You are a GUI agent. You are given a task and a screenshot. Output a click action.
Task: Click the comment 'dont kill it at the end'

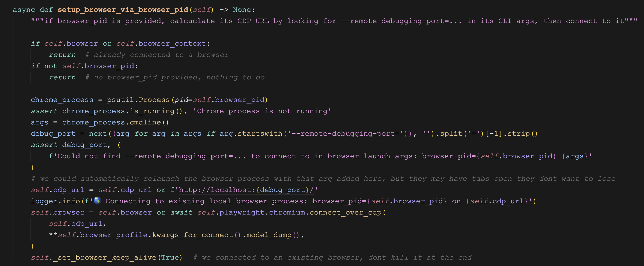click(420, 257)
